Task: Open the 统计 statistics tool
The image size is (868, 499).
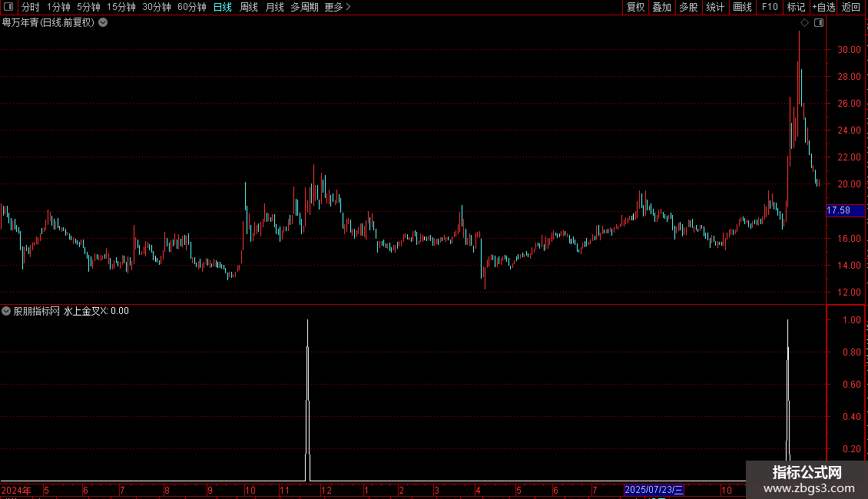Action: (714, 7)
